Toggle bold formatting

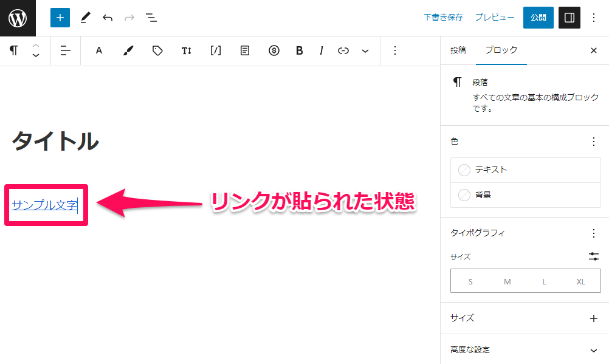tap(299, 51)
